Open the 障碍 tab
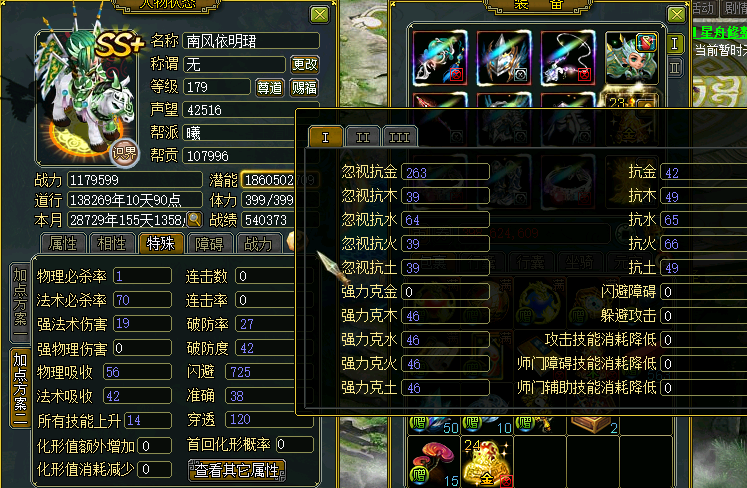This screenshot has width=747, height=488. pyautogui.click(x=209, y=244)
